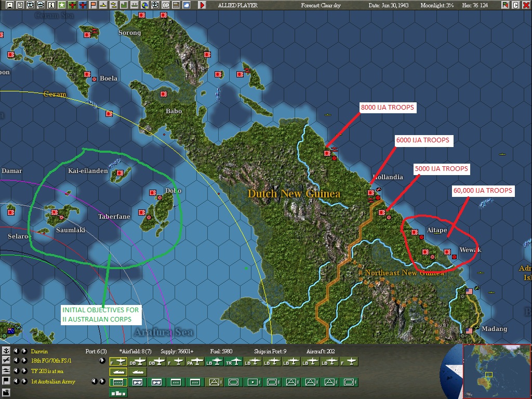Viewport: 532px width, 399px height.
Task: Select the yellow-highlighted task force ship button
Action: click(118, 372)
